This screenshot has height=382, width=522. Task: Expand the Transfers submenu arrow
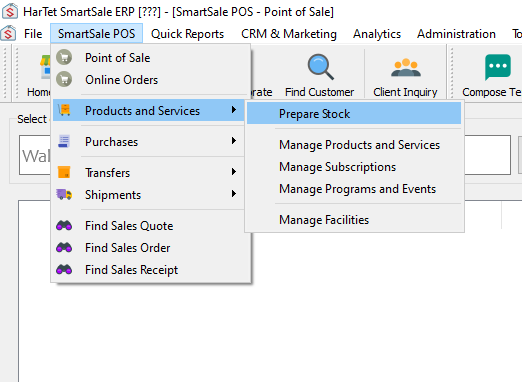pos(234,172)
